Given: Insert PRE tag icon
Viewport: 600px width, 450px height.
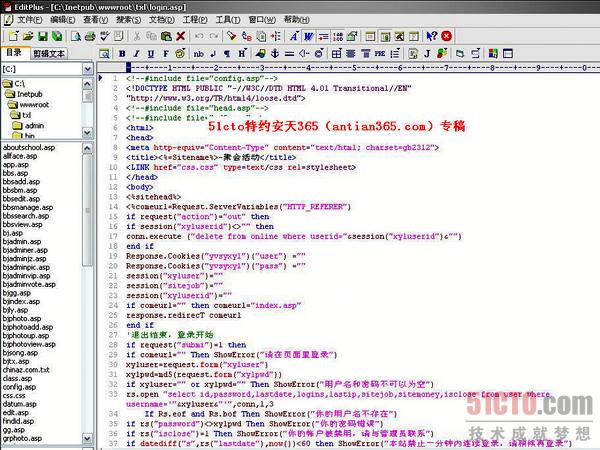Looking at the screenshot, I should click(380, 54).
